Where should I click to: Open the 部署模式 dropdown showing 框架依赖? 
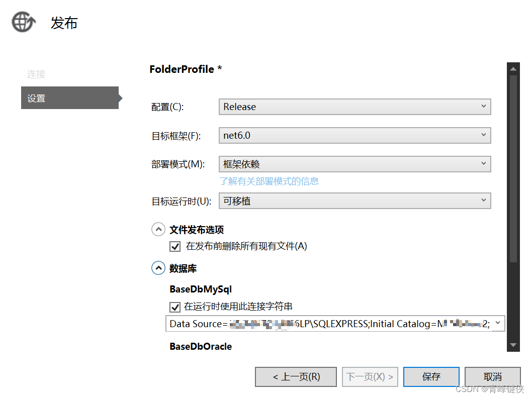484,164
